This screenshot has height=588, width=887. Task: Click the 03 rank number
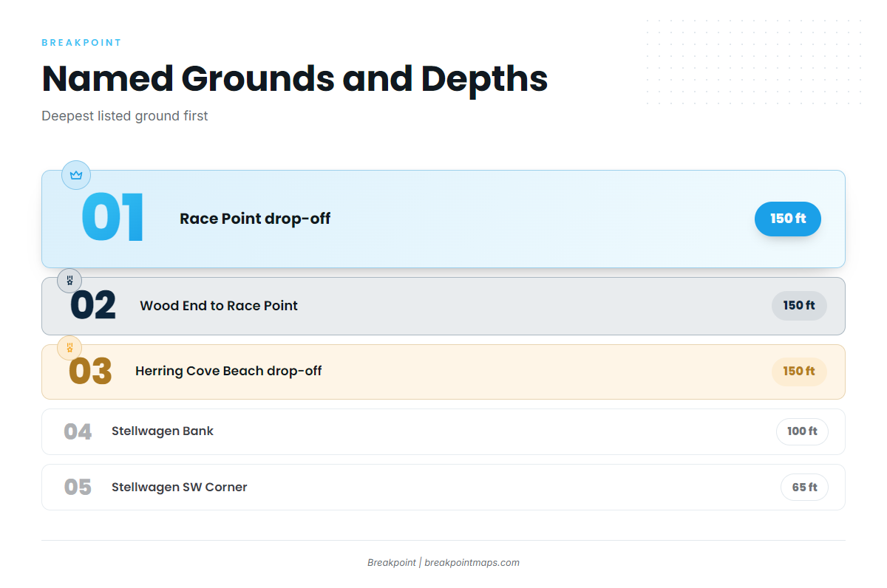tap(90, 372)
